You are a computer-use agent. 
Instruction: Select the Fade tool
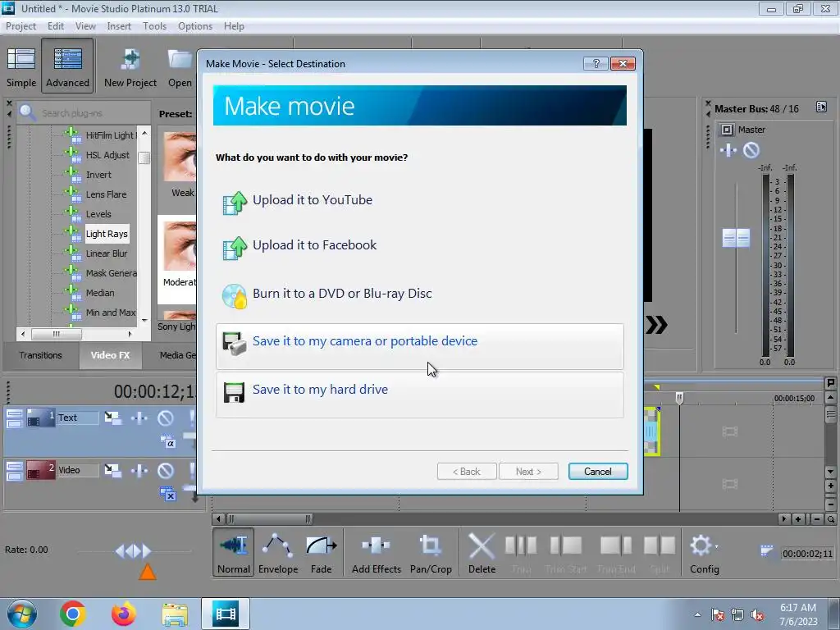(322, 553)
